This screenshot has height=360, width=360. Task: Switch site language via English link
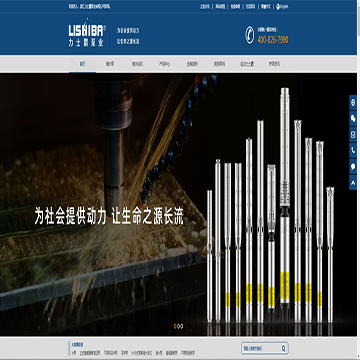284,6
